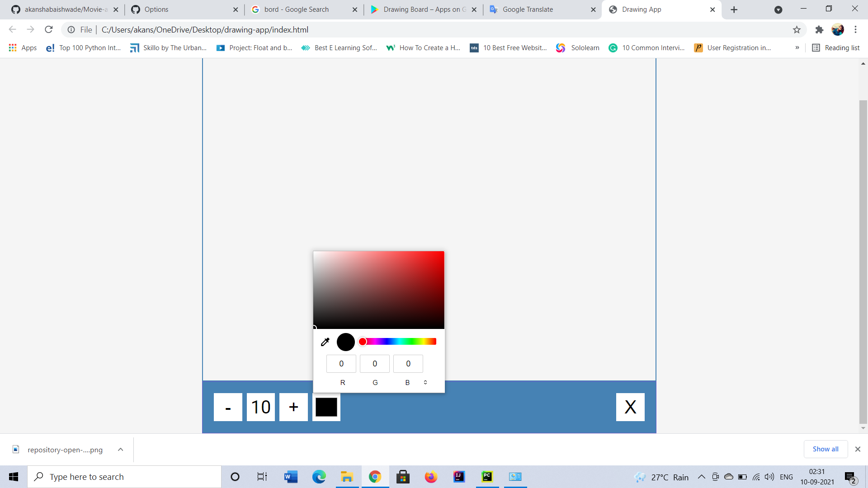Switch to the bord - Google Search tab
868x488 pixels.
(296, 9)
